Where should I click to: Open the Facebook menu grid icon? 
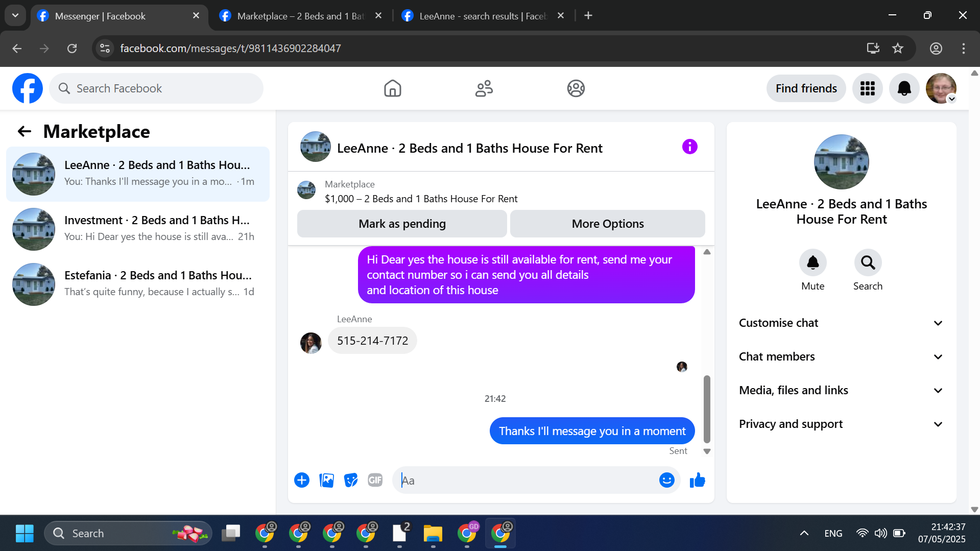tap(867, 88)
